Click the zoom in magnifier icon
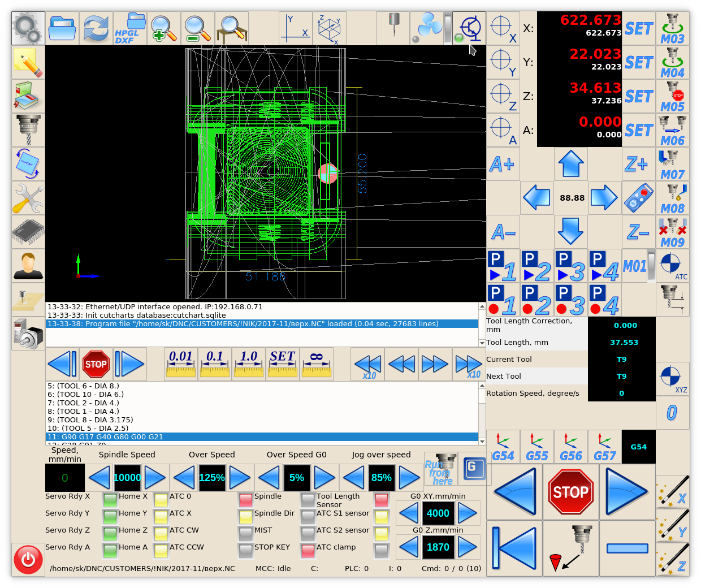Screen dimensions: 701x588 click(x=164, y=28)
